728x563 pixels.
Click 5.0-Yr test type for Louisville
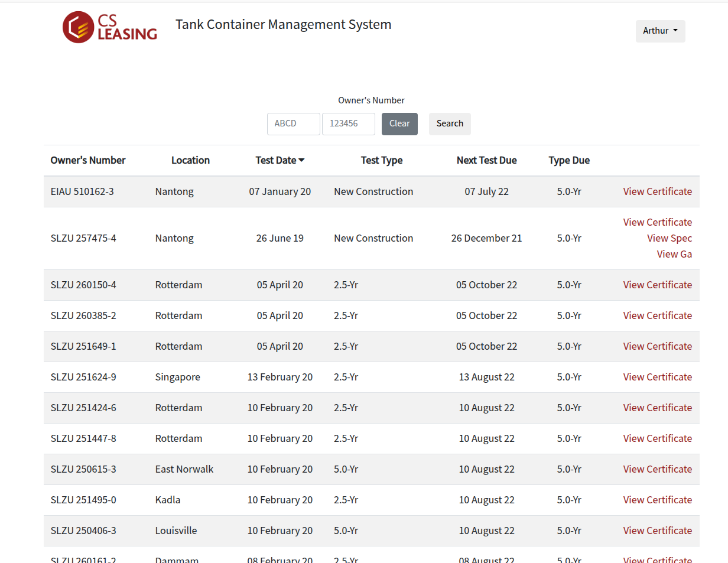pyautogui.click(x=346, y=531)
